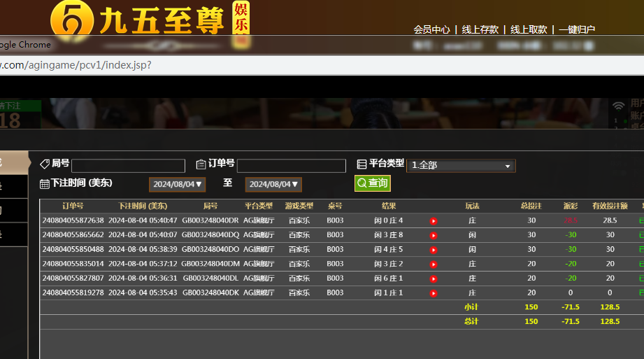Open the 线上取款 withdrawal link
The image size is (644, 359).
(529, 29)
